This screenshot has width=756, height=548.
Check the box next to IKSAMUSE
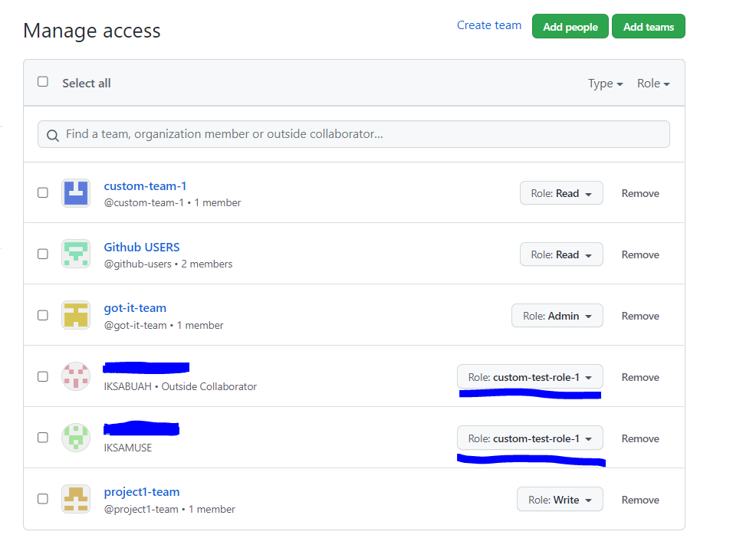(42, 437)
